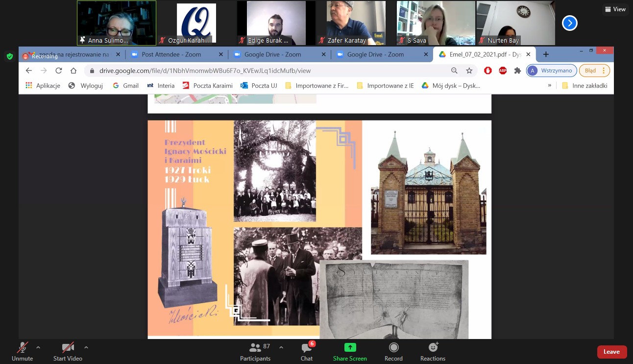
Task: Switch layout using the View button
Action: (x=615, y=9)
